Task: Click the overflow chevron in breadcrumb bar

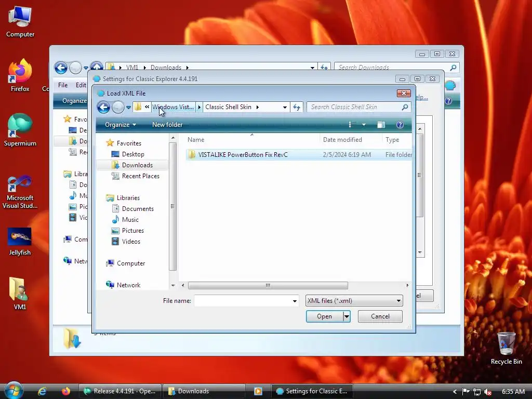Action: 147,107
